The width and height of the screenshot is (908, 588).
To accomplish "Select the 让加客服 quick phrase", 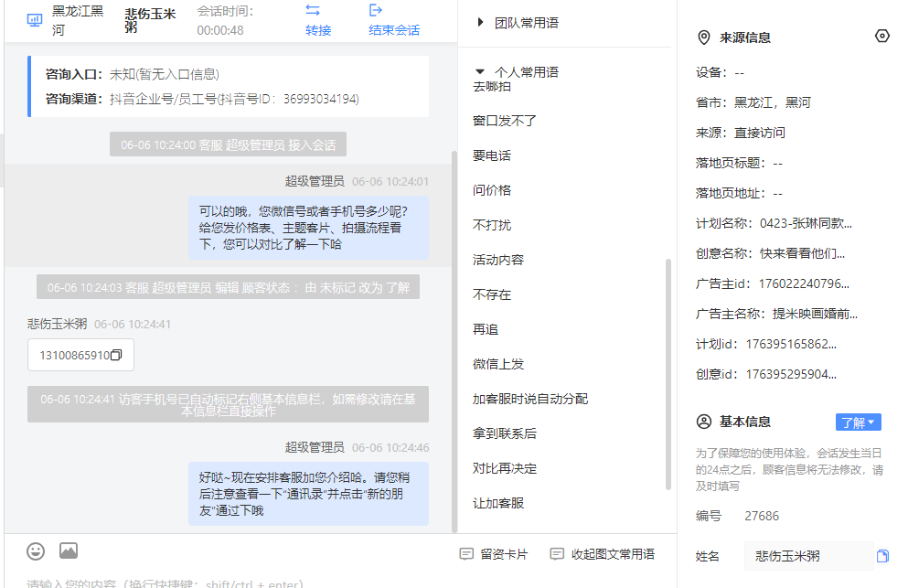I will click(x=498, y=503).
